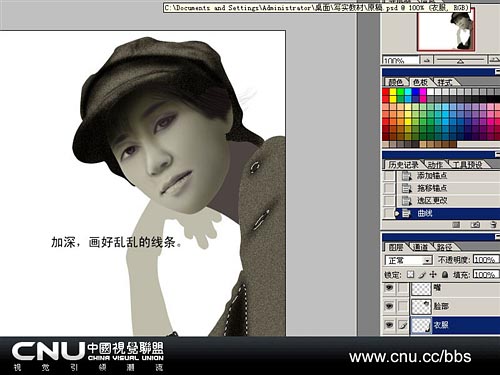Click the state icon beside 拖移锚点

407,188
